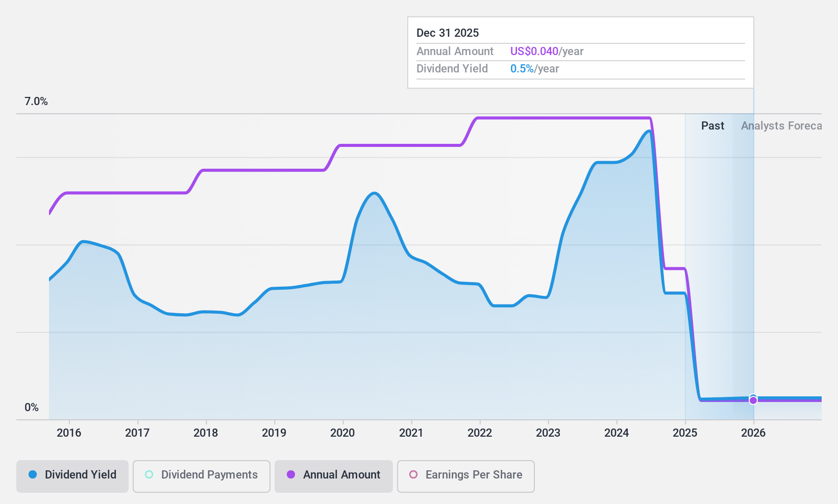Click the US$0.040/year annual amount value

pos(547,51)
